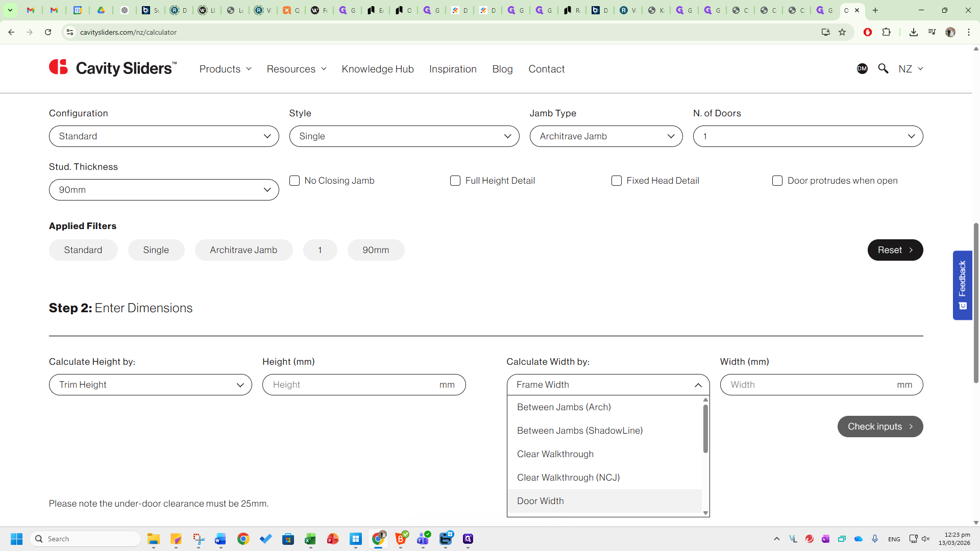Screen dimensions: 980x551
Task: Reload the page
Action: click(48, 32)
